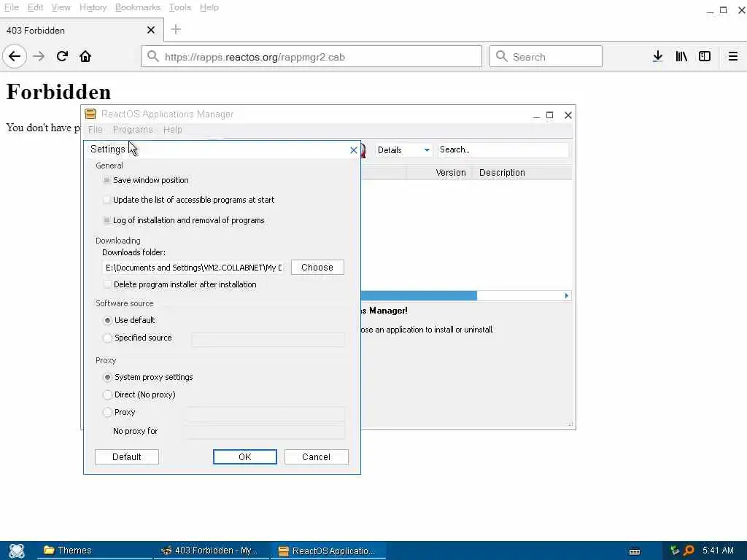
Task: Click the Choose downloads folder button
Action: [317, 268]
